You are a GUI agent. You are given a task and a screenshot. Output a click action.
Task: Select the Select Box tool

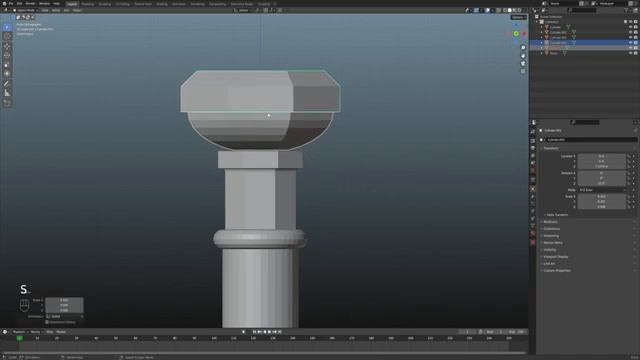(7, 27)
